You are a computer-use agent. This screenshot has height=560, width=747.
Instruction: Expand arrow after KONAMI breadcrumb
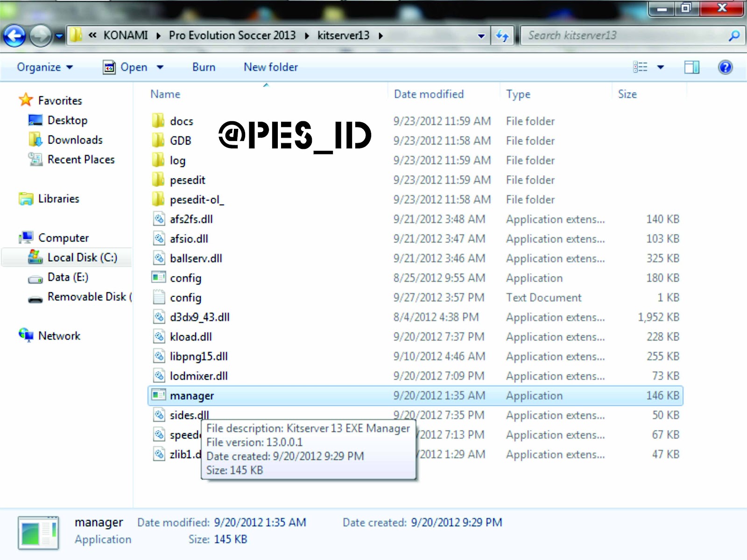click(159, 36)
